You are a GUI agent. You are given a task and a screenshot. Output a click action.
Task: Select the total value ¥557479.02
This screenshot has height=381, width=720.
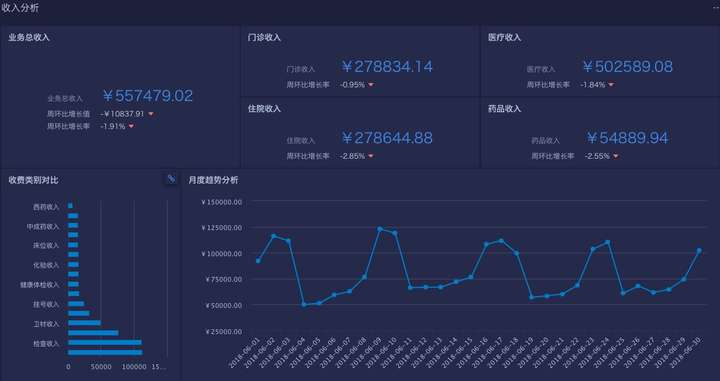(147, 96)
